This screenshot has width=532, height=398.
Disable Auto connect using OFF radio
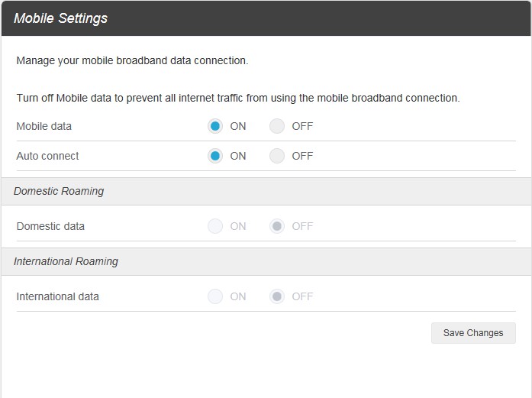[277, 156]
